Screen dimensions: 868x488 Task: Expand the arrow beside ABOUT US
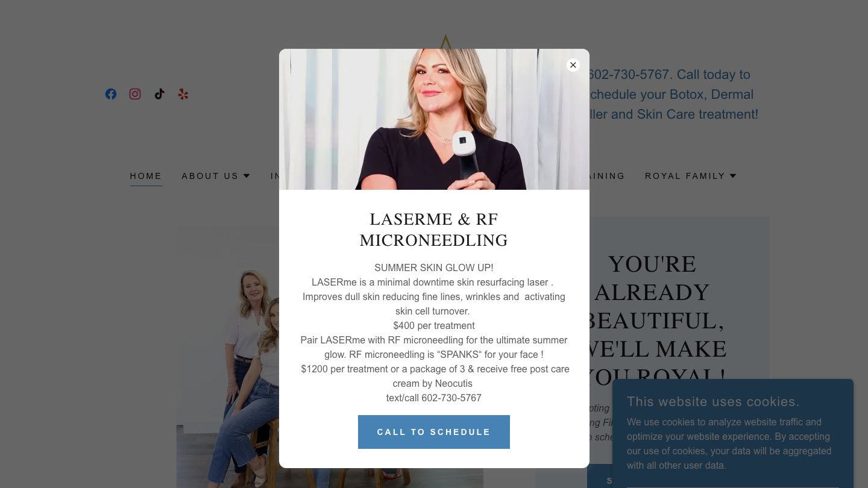[247, 176]
